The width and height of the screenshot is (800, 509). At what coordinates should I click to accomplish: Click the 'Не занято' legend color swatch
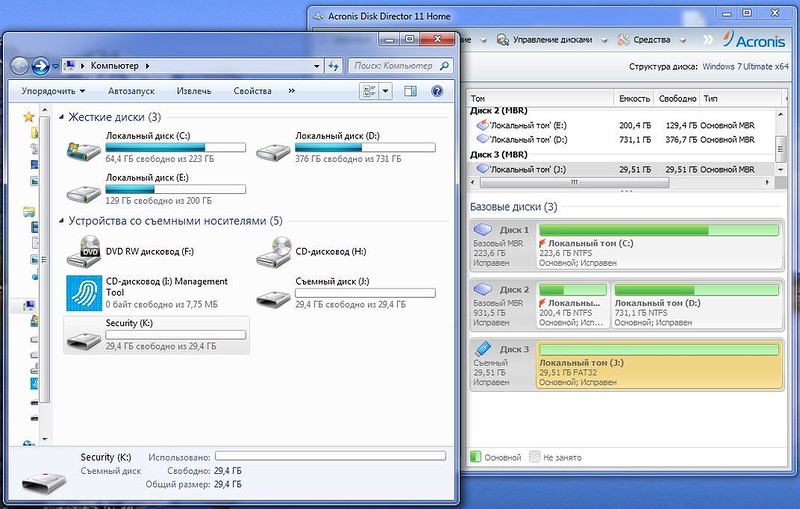pyautogui.click(x=534, y=456)
